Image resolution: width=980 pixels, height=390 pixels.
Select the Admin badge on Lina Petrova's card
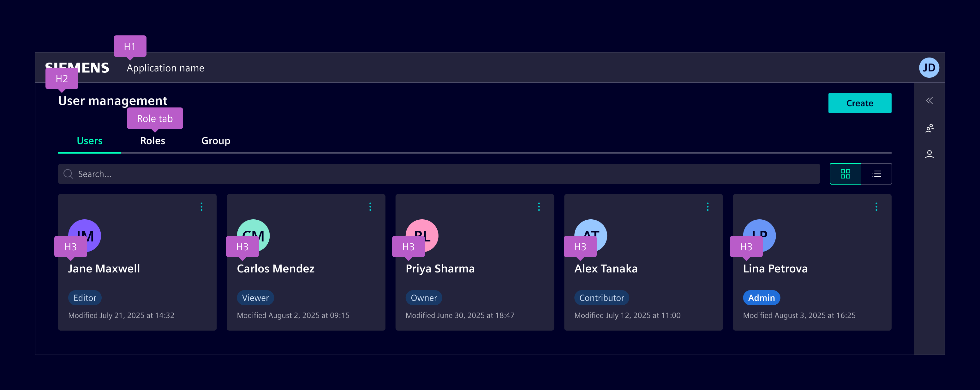click(x=761, y=297)
